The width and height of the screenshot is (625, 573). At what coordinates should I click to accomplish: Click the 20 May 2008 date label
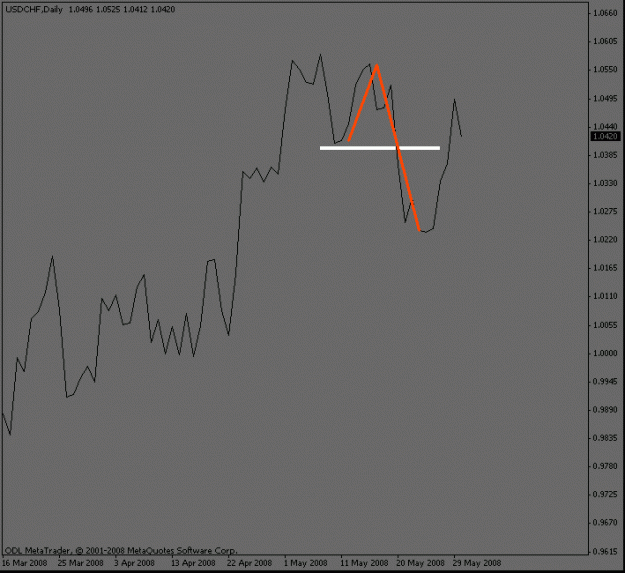[421, 563]
